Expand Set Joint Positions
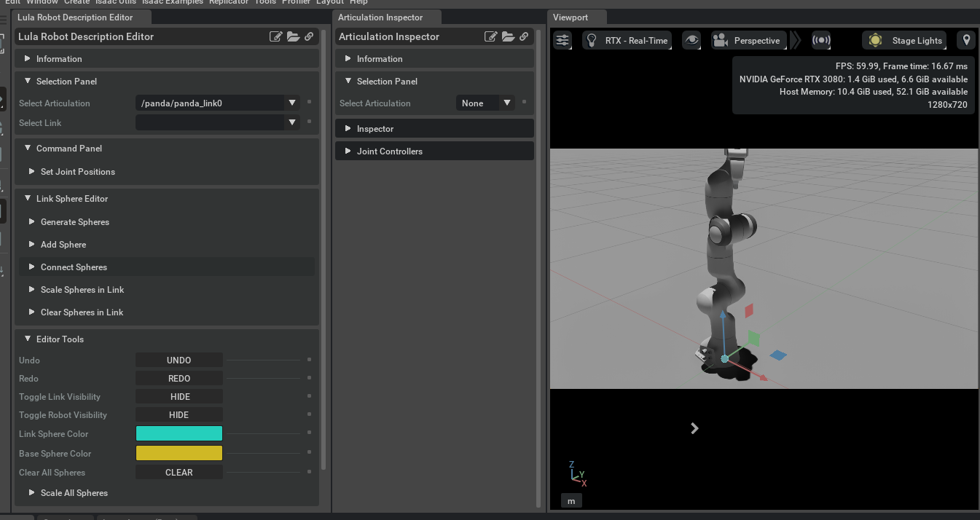Image resolution: width=980 pixels, height=520 pixels. click(x=168, y=172)
